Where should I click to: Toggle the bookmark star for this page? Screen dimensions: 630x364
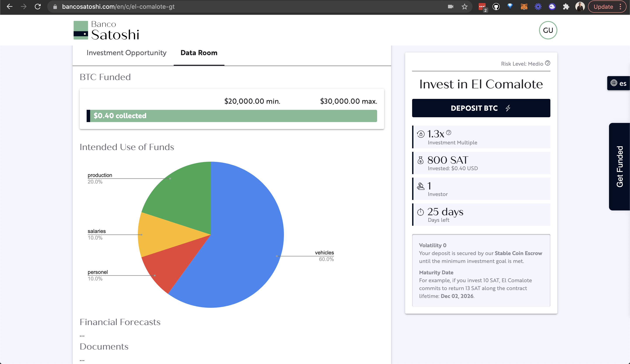464,7
